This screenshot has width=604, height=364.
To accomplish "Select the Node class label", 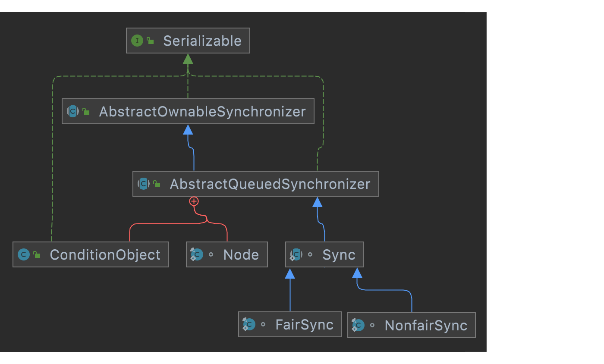I will [x=241, y=255].
